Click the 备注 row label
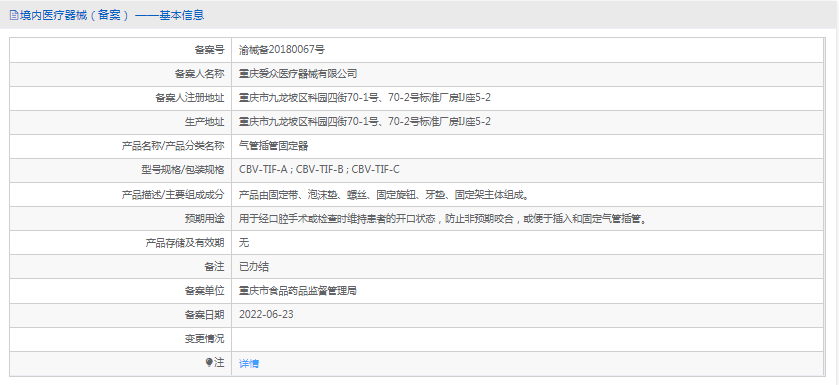Image resolution: width=839 pixels, height=385 pixels. [x=214, y=267]
